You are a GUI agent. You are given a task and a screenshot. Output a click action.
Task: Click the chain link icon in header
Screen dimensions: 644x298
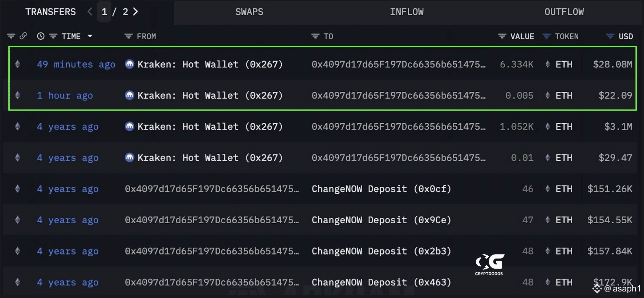[23, 36]
